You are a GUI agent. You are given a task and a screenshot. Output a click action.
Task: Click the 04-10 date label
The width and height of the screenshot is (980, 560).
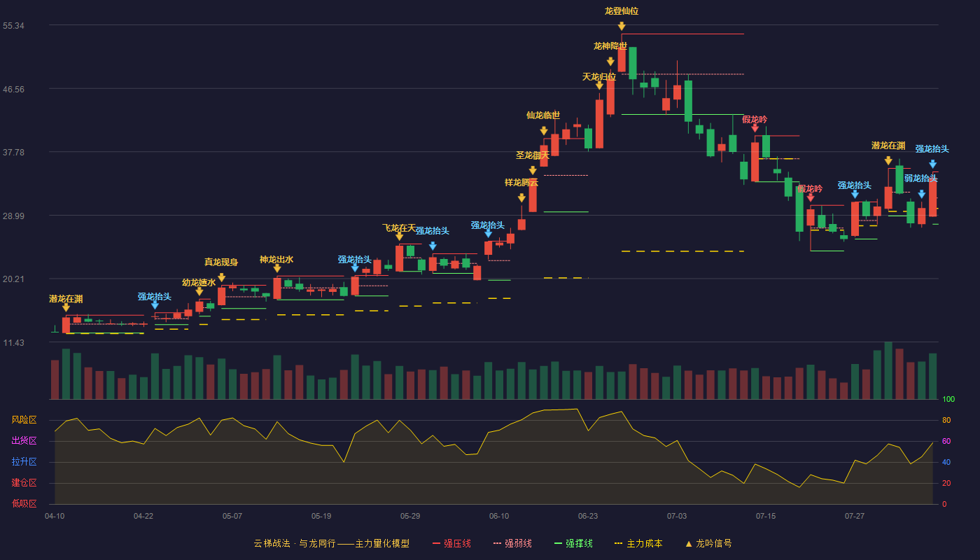(55, 516)
